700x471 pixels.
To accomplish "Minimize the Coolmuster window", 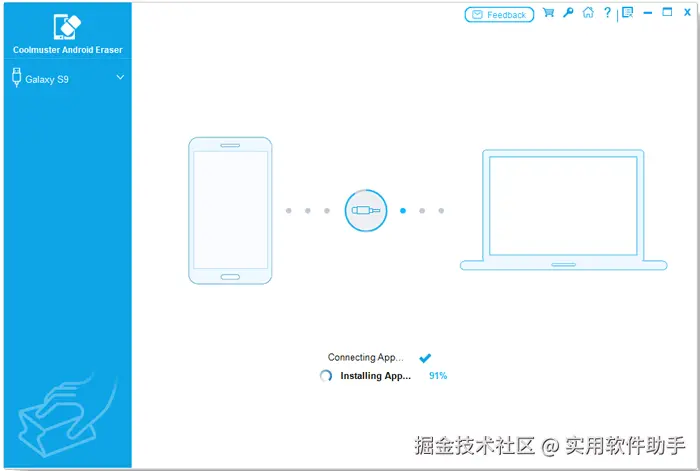I will tap(648, 13).
